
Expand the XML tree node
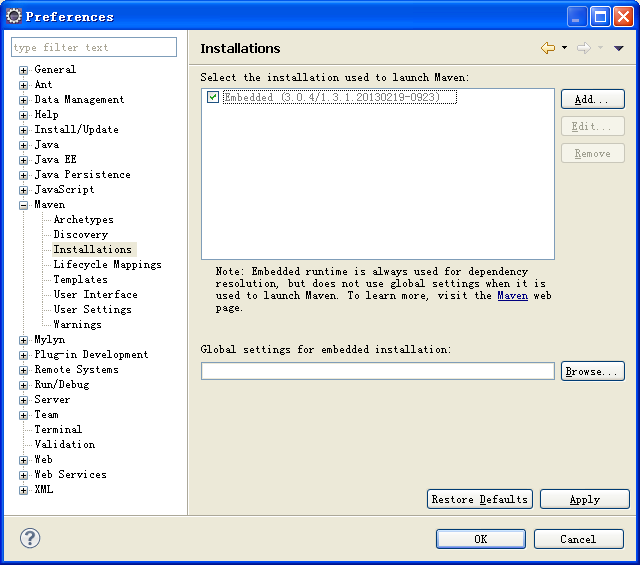[x=23, y=490]
